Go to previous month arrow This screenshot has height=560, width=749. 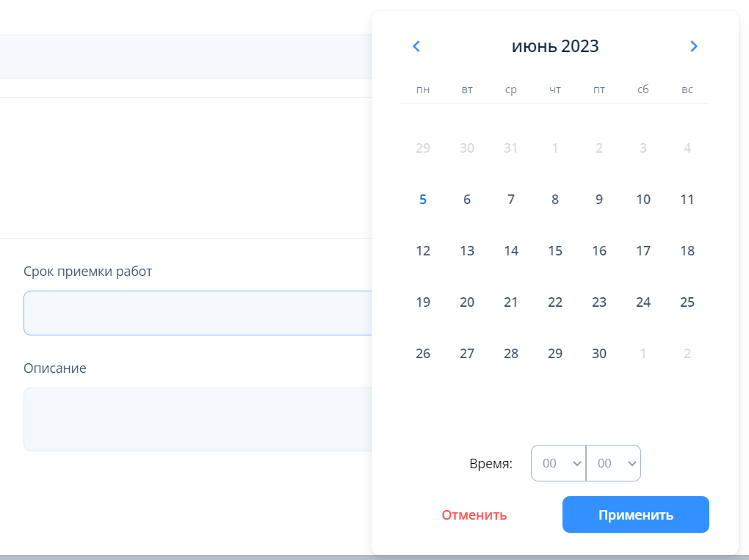click(416, 47)
